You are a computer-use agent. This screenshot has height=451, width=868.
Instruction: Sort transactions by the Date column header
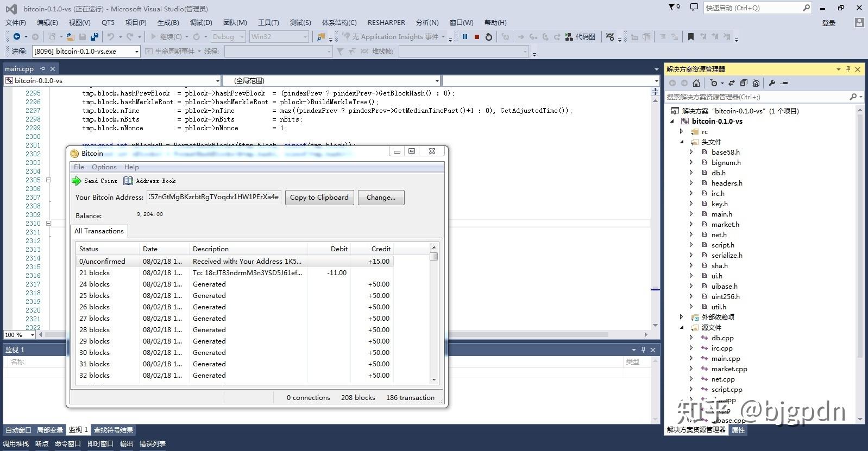click(164, 249)
